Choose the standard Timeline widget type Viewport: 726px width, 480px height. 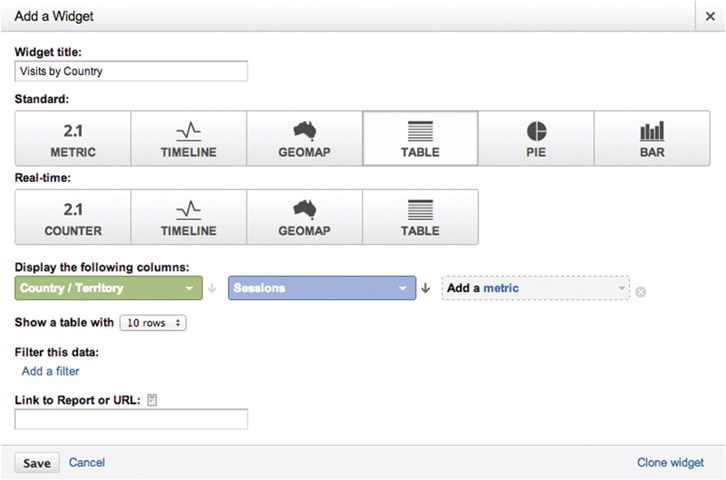(x=189, y=138)
